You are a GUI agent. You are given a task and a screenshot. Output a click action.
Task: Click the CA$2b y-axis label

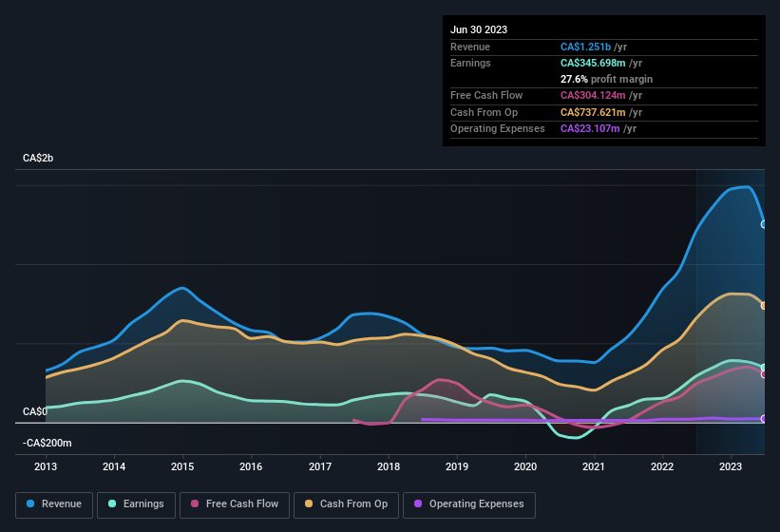[38, 158]
